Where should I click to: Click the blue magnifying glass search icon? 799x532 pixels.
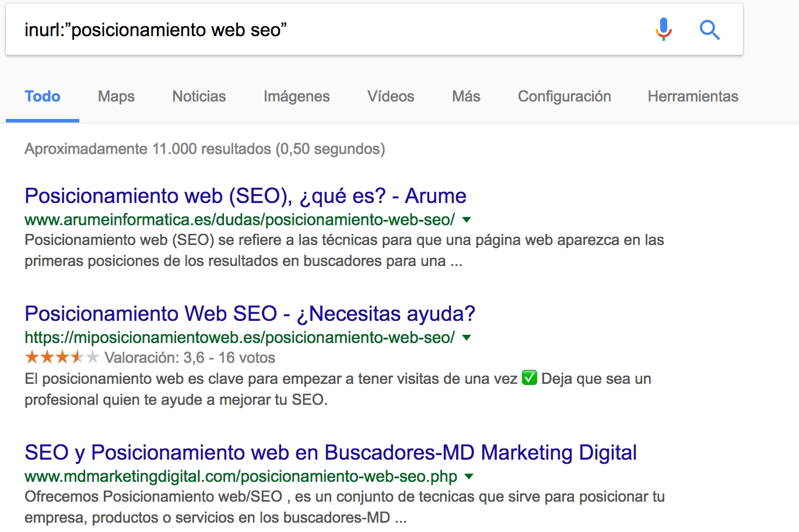point(709,30)
